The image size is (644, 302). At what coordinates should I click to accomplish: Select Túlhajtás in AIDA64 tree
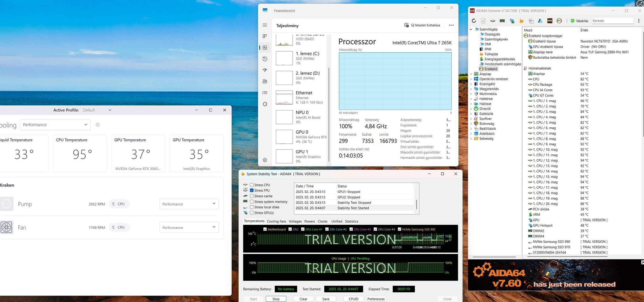pyautogui.click(x=491, y=54)
